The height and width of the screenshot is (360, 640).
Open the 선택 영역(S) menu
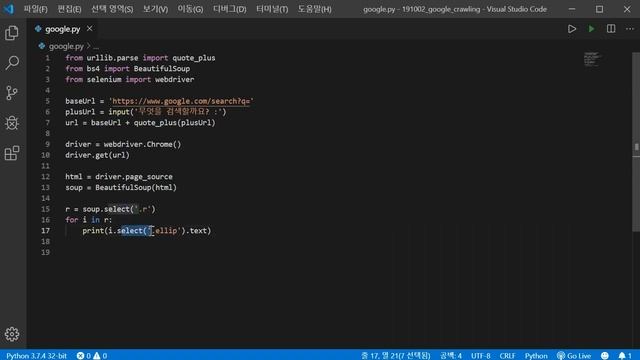coord(112,9)
